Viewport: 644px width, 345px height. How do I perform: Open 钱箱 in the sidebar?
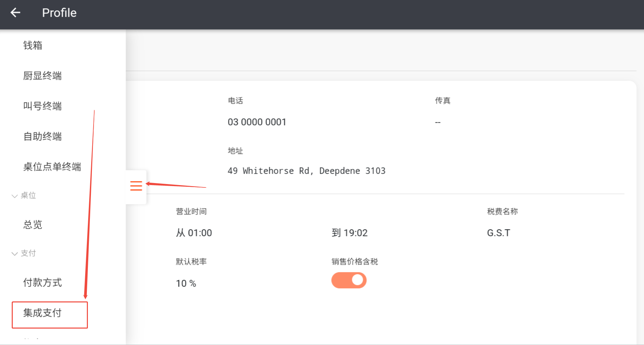(33, 45)
